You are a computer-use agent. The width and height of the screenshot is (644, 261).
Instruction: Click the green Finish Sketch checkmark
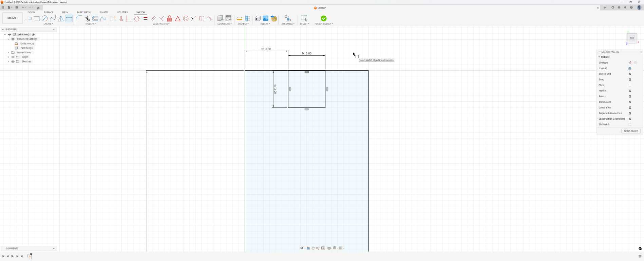click(324, 18)
